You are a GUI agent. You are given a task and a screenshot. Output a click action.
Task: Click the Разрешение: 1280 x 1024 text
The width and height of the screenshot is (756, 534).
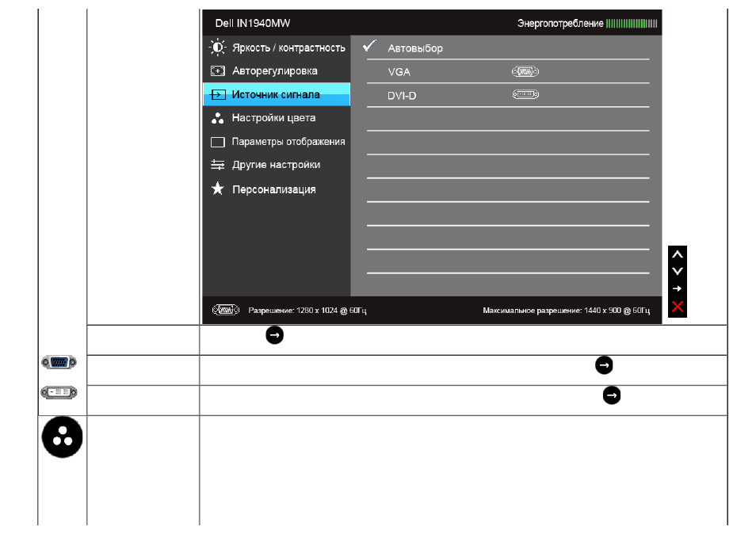click(x=307, y=311)
